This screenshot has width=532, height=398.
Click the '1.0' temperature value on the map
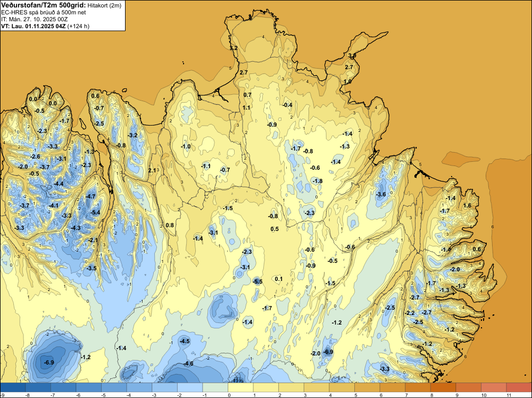[347, 81]
